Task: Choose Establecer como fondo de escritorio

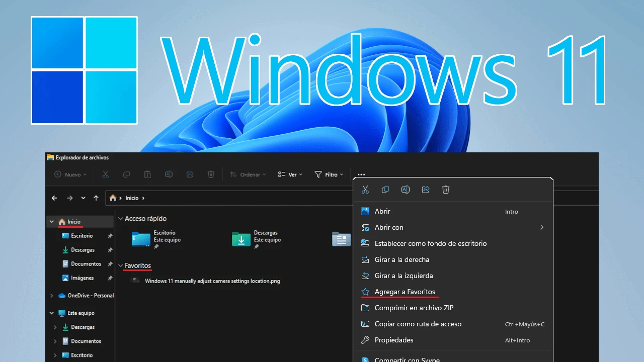Action: 453,243
